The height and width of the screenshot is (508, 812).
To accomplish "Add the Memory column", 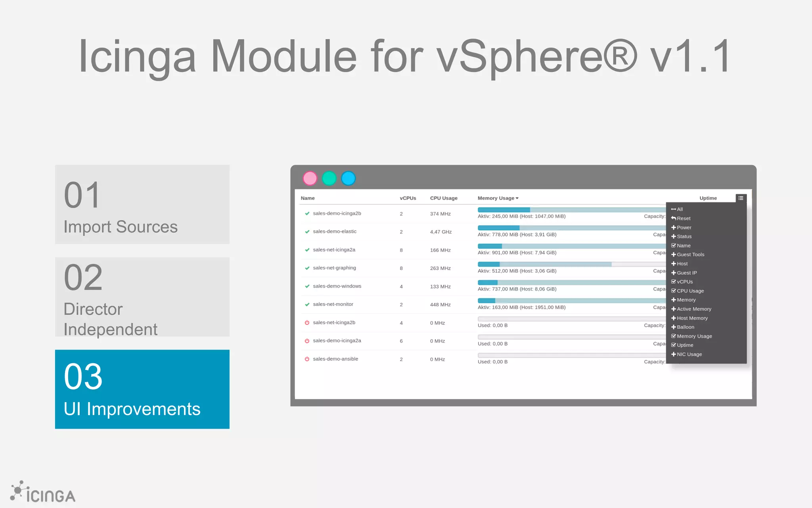I will (x=683, y=300).
